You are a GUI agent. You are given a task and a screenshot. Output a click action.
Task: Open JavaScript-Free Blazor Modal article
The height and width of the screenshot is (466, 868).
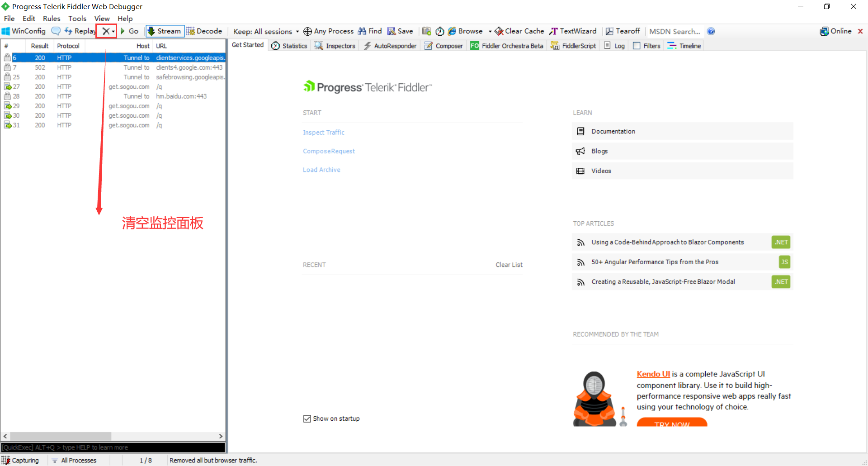[x=683, y=282]
